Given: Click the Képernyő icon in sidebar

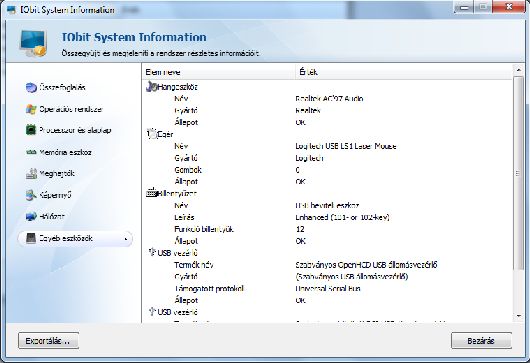Looking at the screenshot, I should [x=31, y=195].
